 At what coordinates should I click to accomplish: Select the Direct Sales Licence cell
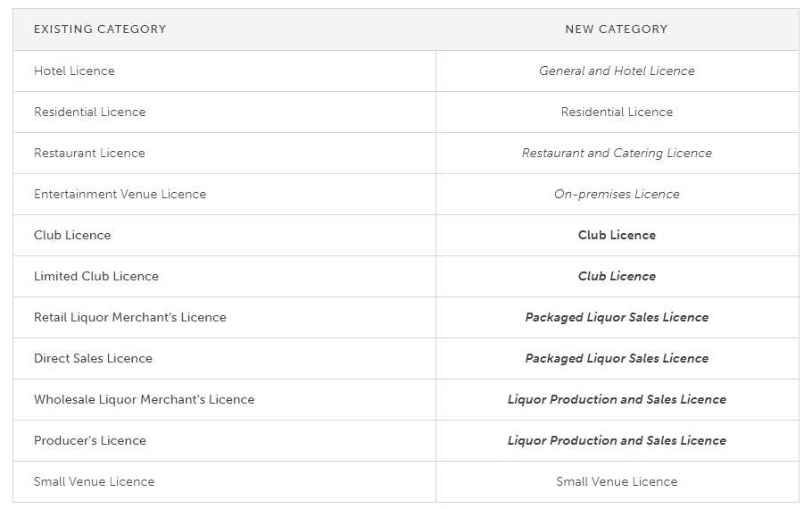click(93, 358)
